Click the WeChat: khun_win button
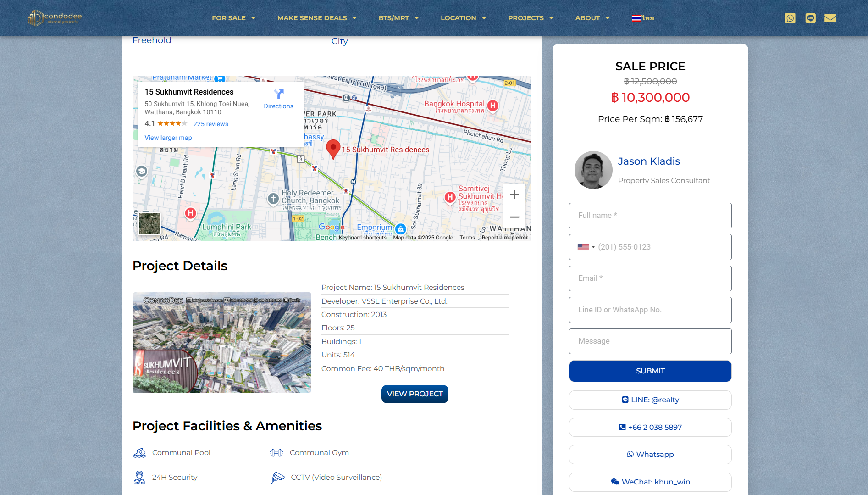 click(x=650, y=482)
